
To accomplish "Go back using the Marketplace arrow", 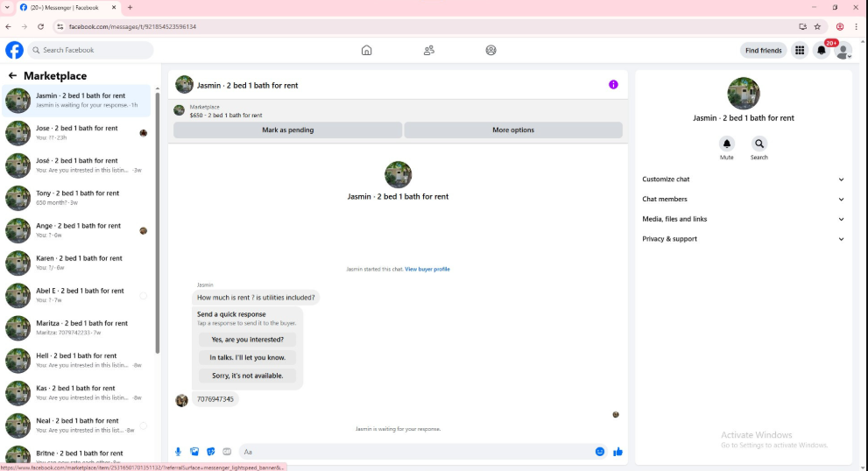I will (x=13, y=76).
